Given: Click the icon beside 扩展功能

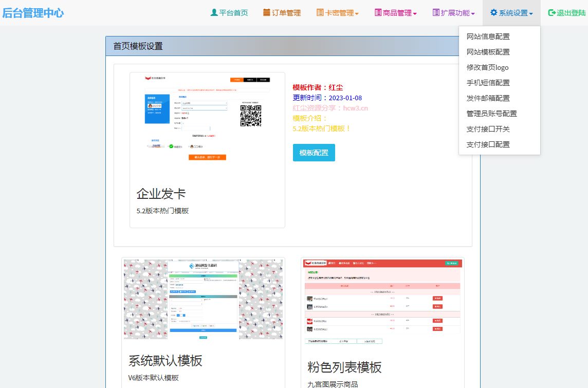Looking at the screenshot, I should click(436, 13).
